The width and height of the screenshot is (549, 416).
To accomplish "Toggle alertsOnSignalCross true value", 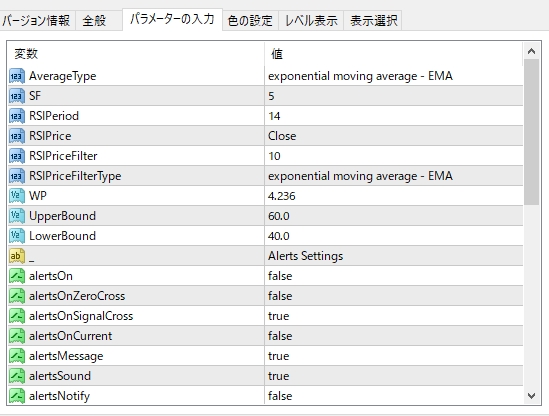I will tap(394, 316).
